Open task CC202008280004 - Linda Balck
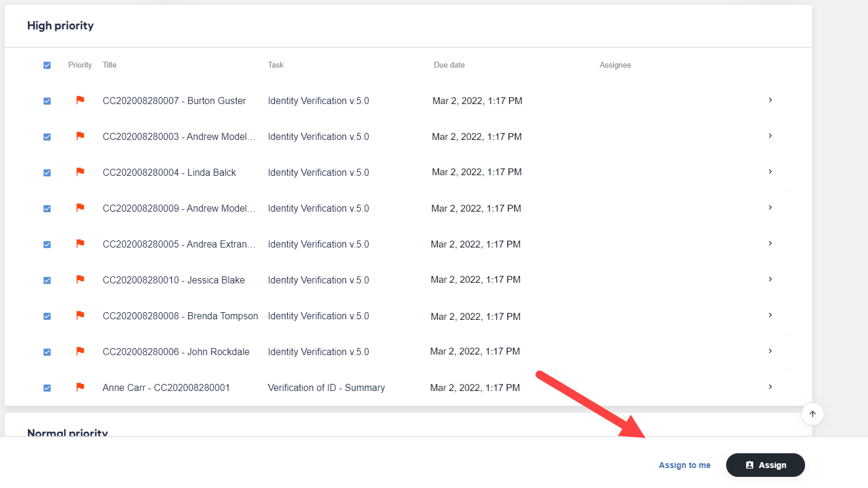The width and height of the screenshot is (868, 488). (x=169, y=173)
